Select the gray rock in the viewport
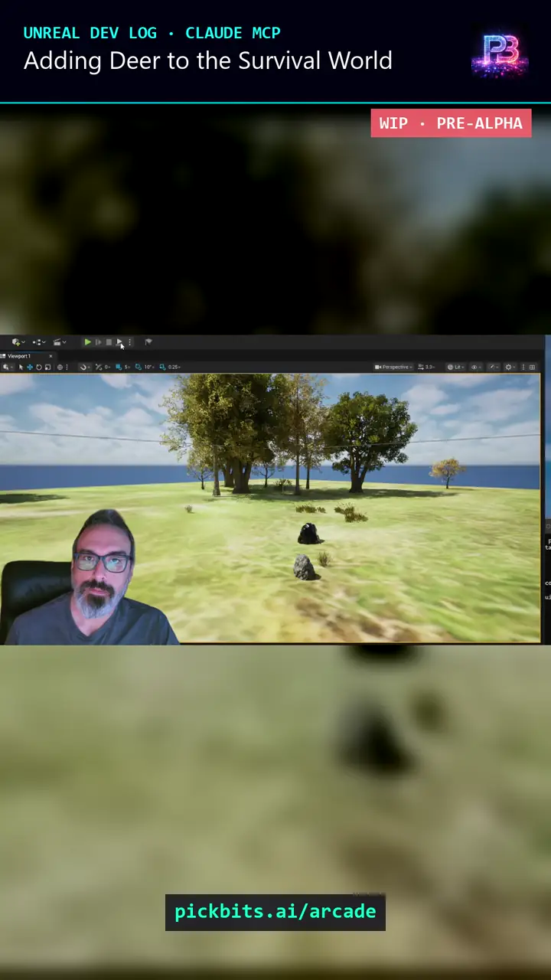This screenshot has height=980, width=551. [x=304, y=567]
